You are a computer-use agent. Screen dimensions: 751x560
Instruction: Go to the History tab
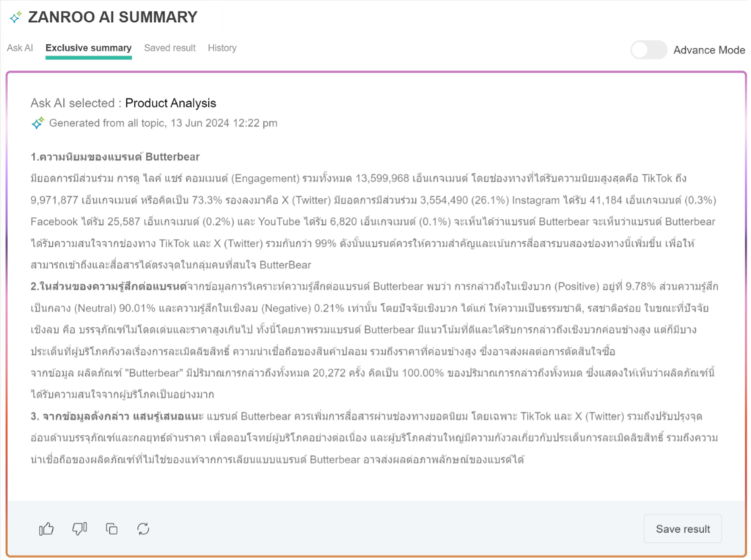(x=221, y=48)
